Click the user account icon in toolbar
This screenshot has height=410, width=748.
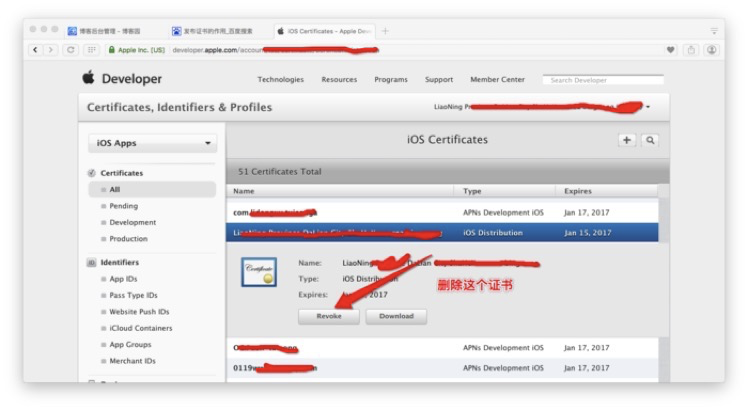click(711, 50)
